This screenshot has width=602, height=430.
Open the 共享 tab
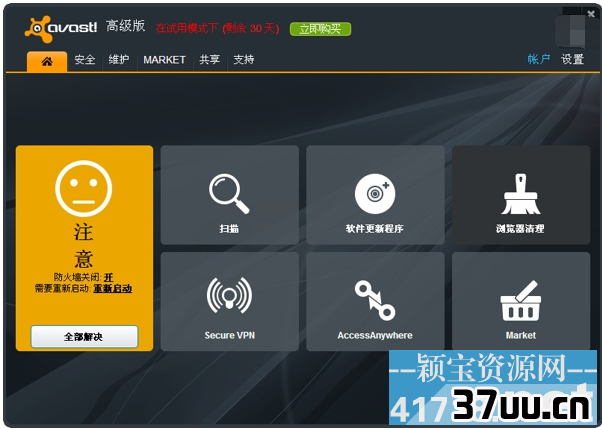tap(210, 60)
